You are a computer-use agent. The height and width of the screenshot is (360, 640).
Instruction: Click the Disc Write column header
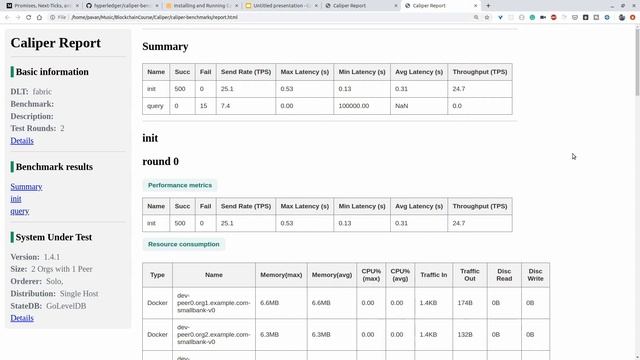coord(535,275)
